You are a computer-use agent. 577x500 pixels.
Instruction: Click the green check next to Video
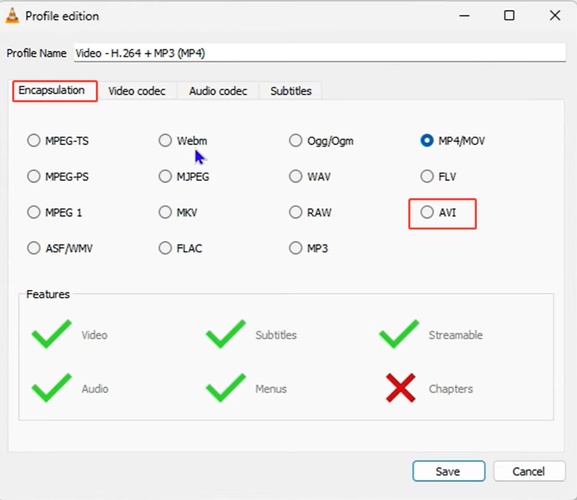click(x=52, y=334)
